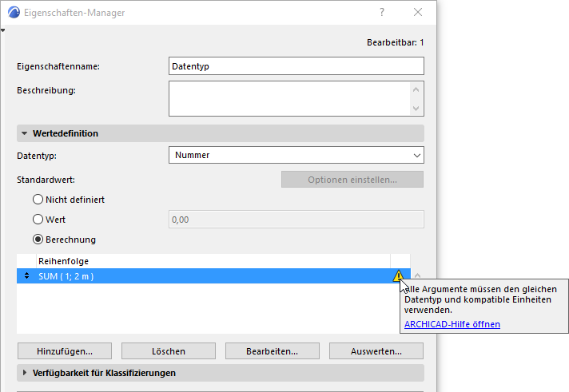569x392 pixels.
Task: Click the Eigenschaftenname: label
Action: coord(58,66)
